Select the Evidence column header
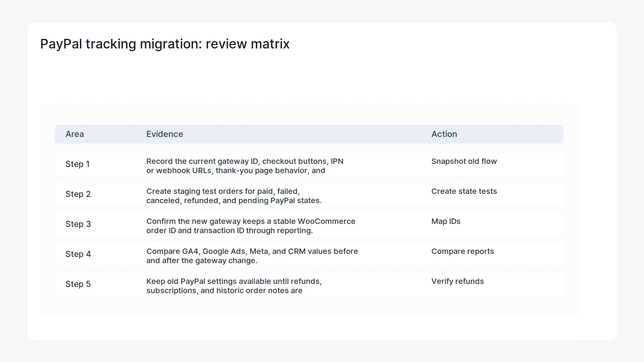The width and height of the screenshot is (644, 362). (x=165, y=134)
